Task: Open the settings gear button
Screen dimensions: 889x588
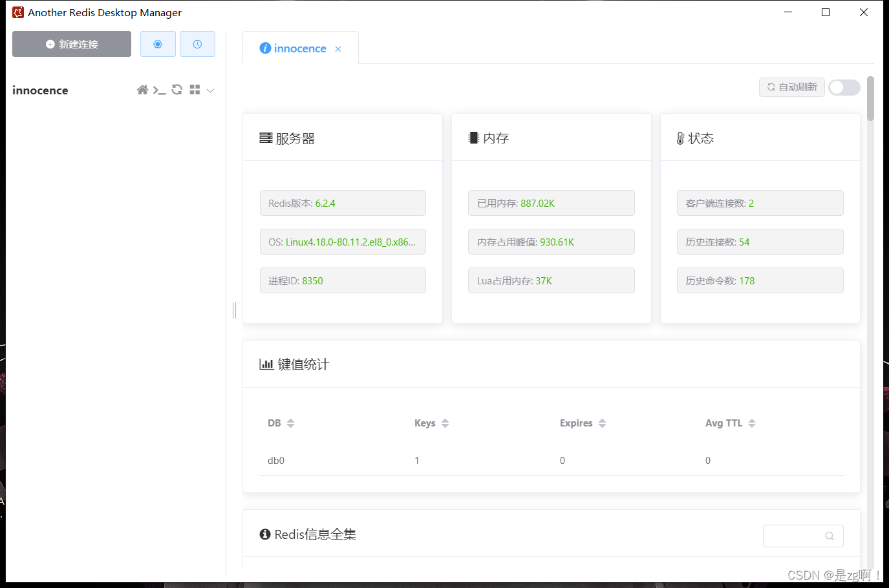Action: coord(158,44)
